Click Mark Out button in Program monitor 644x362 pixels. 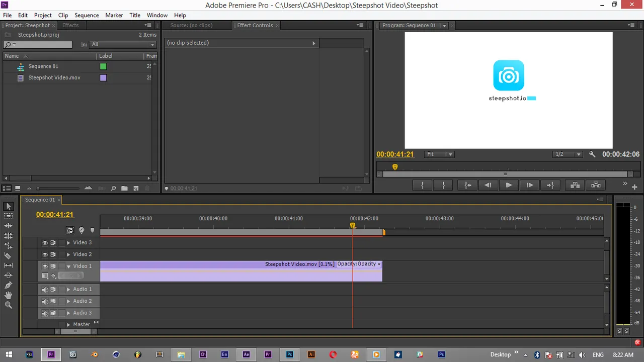[x=443, y=185]
